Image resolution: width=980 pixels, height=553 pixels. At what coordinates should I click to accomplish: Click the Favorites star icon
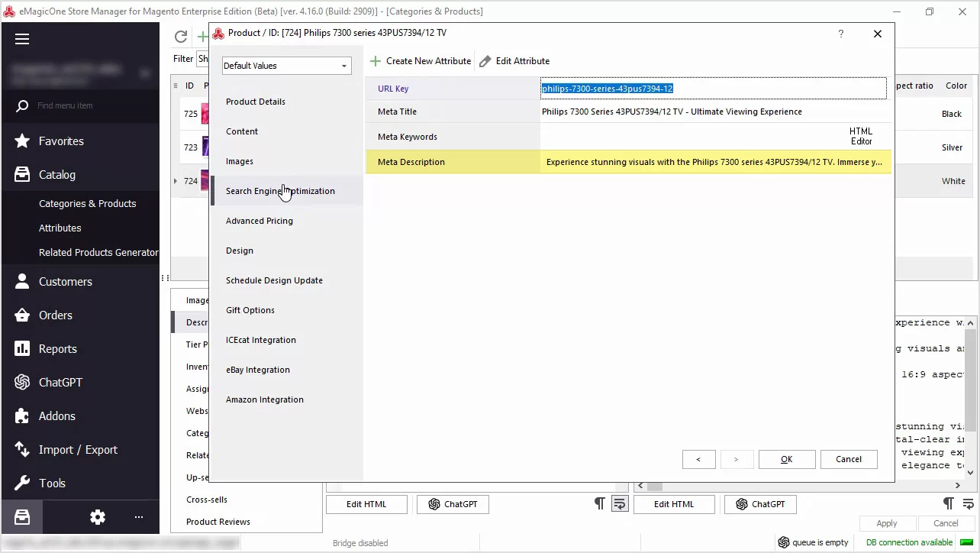coord(22,141)
